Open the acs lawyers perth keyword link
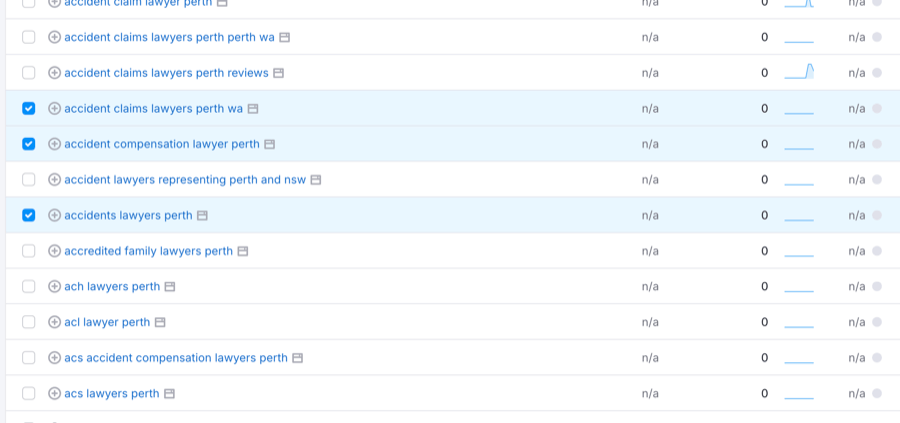900x423 pixels. pyautogui.click(x=111, y=394)
